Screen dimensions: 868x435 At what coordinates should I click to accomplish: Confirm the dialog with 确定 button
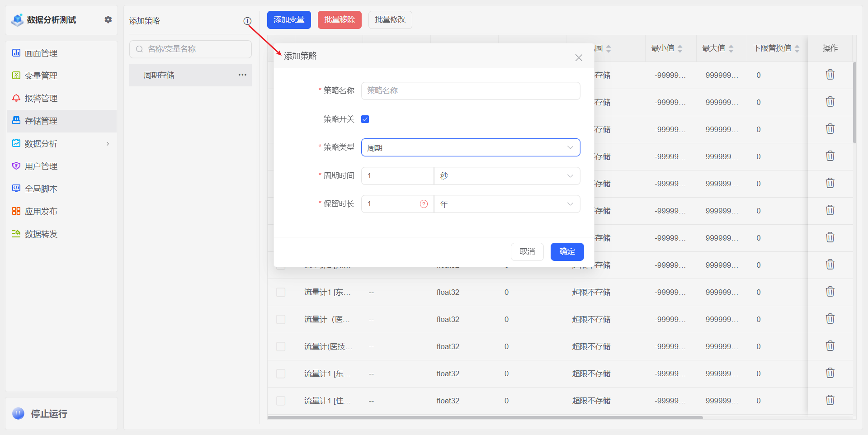pos(567,252)
